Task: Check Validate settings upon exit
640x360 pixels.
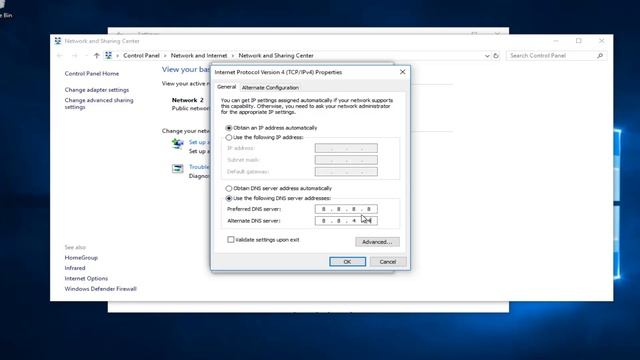Action: 231,240
